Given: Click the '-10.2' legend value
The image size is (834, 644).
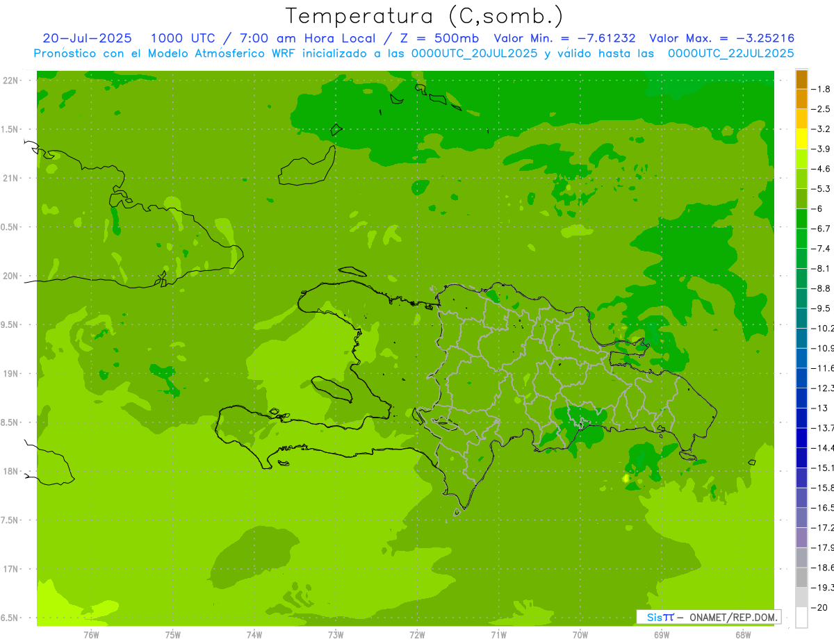Looking at the screenshot, I should pos(824,328).
